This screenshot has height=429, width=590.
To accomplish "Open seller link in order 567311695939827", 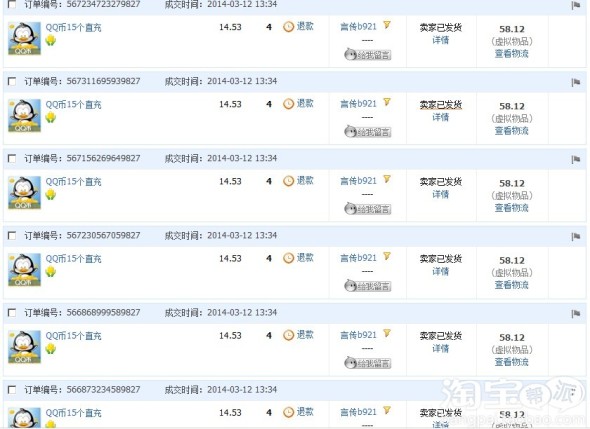I will tap(358, 104).
